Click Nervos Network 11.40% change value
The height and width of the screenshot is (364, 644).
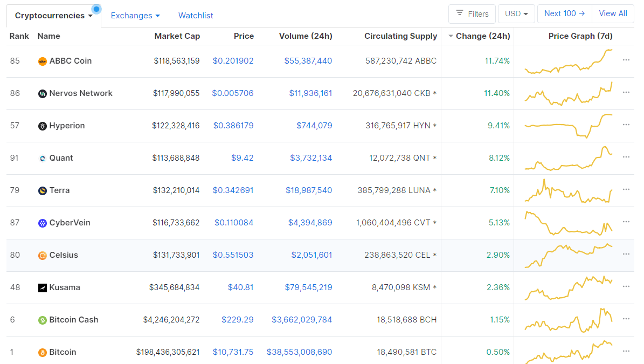(x=497, y=93)
